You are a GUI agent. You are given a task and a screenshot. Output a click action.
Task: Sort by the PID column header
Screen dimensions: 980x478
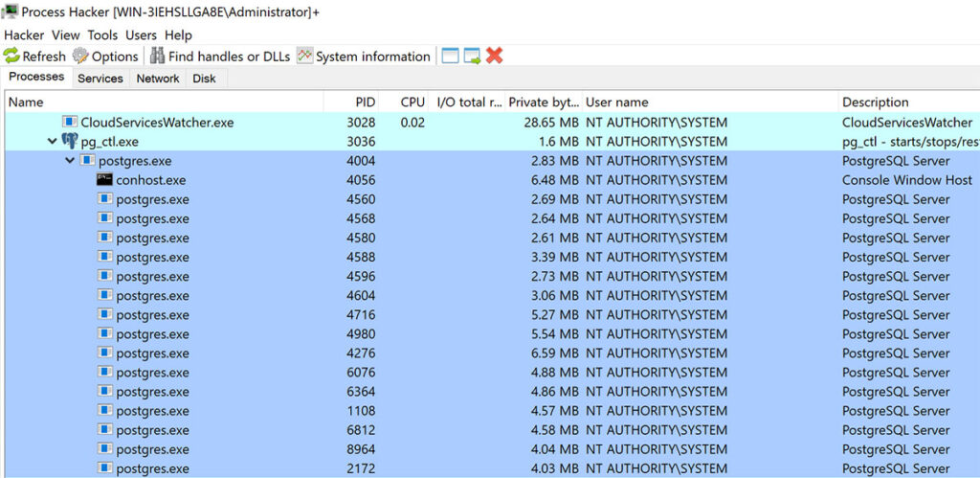coord(351,102)
